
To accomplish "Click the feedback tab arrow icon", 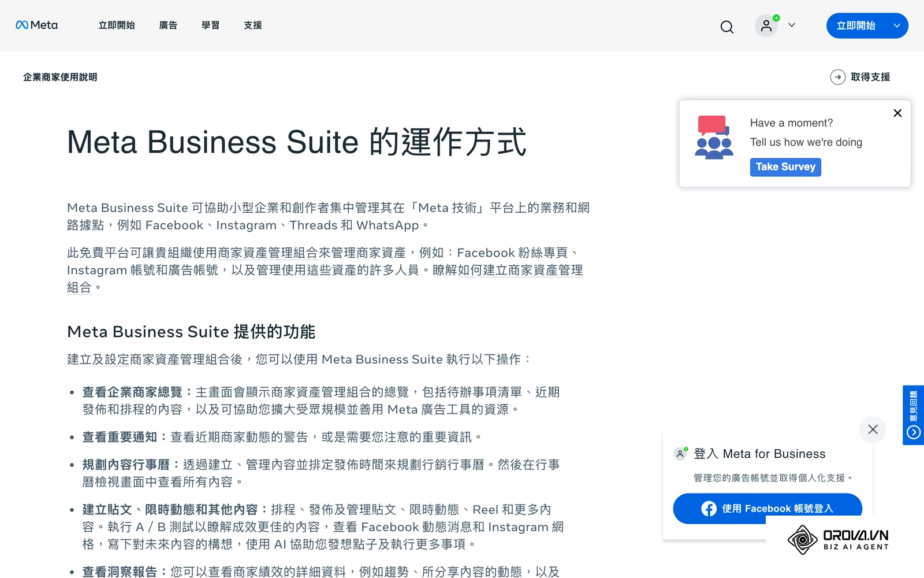I will tap(914, 432).
